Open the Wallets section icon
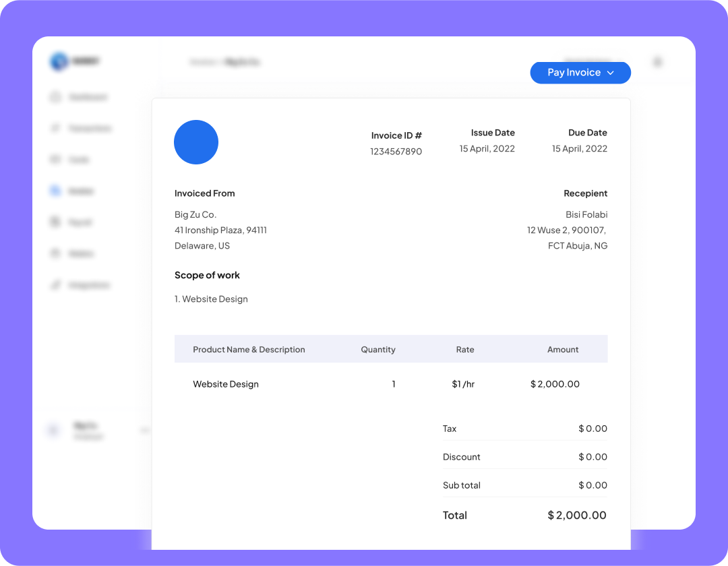Image resolution: width=728 pixels, height=566 pixels. (56, 253)
